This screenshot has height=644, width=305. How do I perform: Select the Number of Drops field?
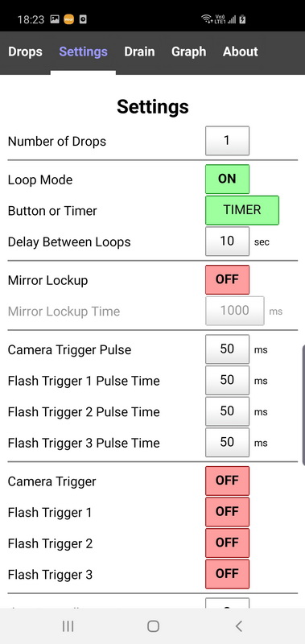pos(227,141)
